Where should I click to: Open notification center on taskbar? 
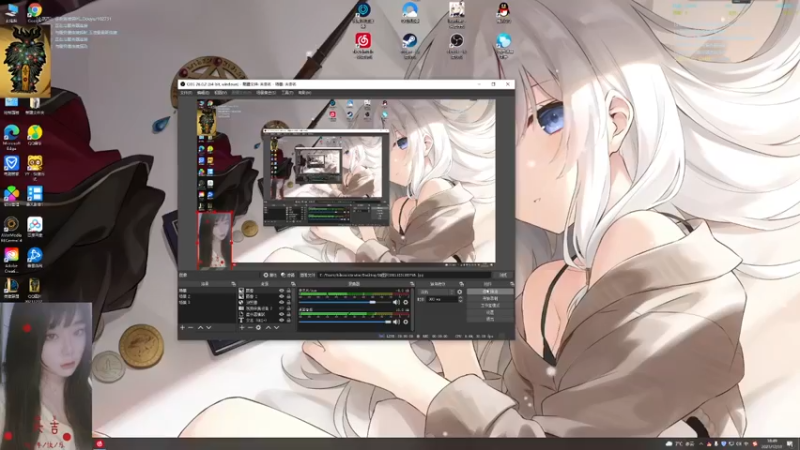pos(790,444)
